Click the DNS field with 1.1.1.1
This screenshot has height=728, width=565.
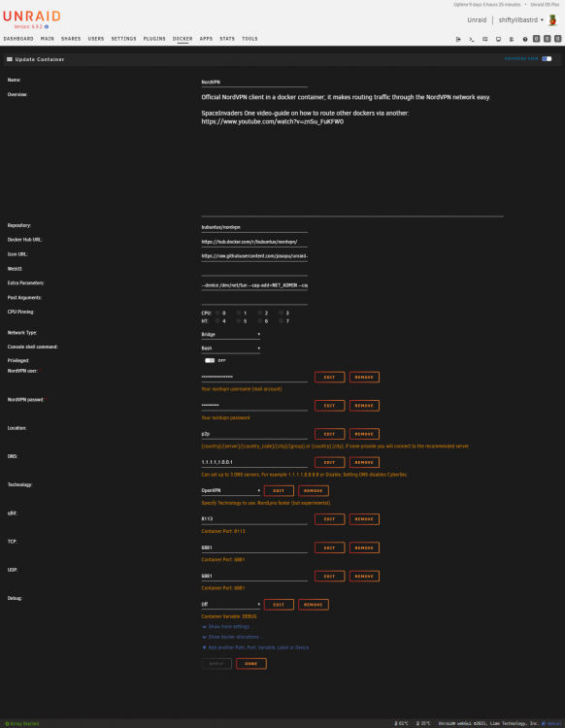click(x=254, y=462)
